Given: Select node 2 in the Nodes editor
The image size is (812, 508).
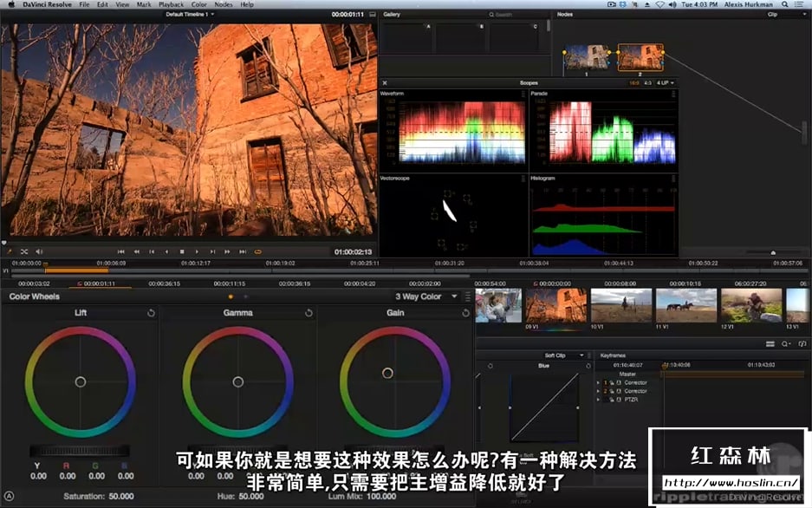Looking at the screenshot, I should 640,57.
